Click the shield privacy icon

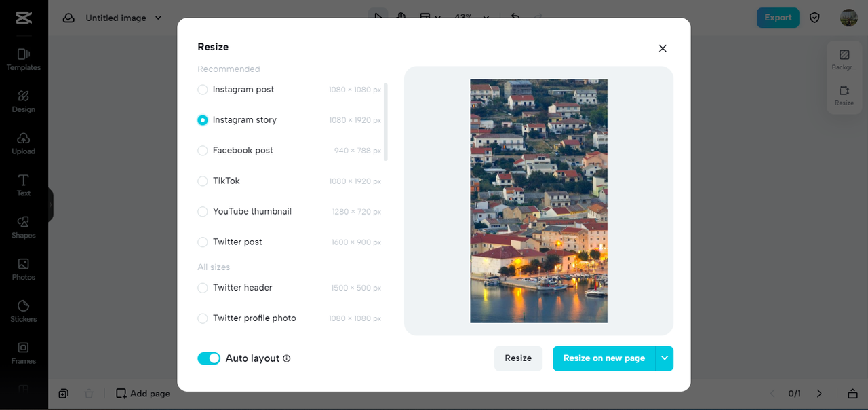[x=815, y=18]
